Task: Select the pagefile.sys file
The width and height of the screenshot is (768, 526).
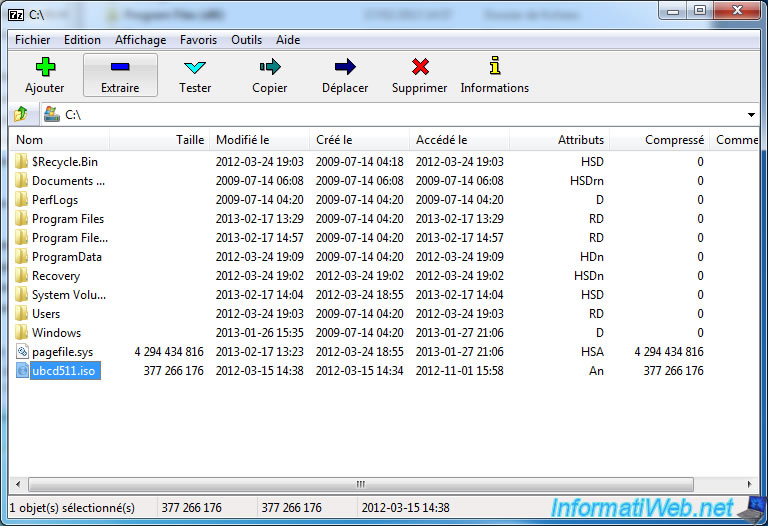Action: point(62,352)
